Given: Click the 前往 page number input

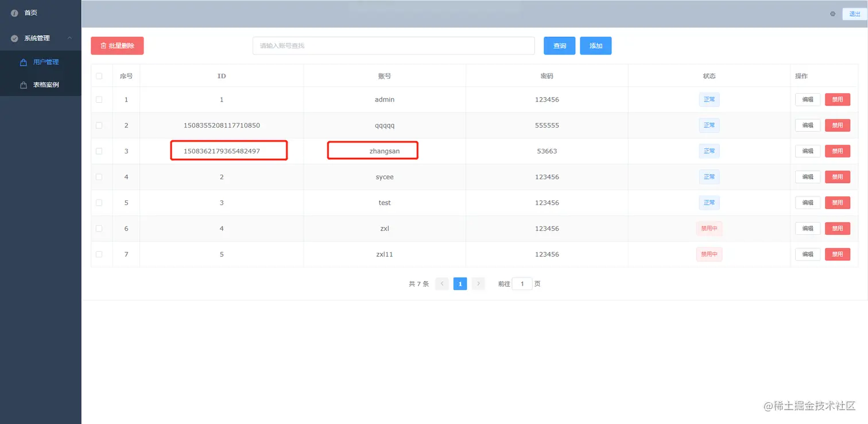Looking at the screenshot, I should click(522, 284).
